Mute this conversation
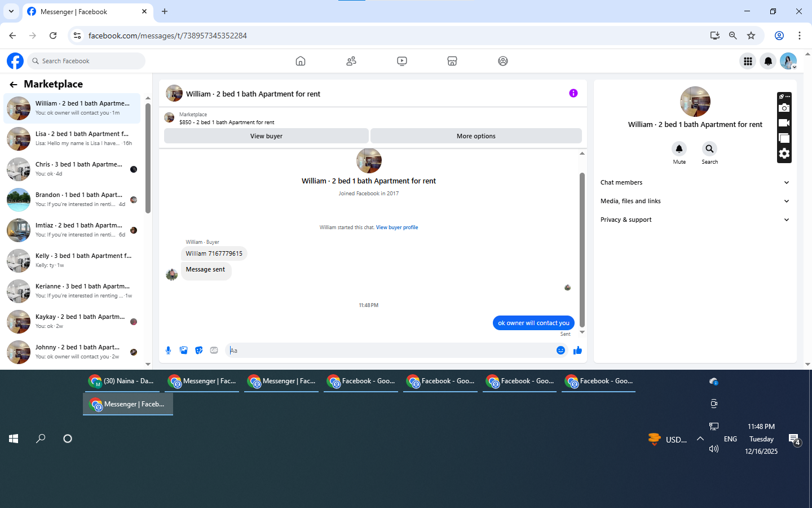This screenshot has height=508, width=812. [679, 149]
